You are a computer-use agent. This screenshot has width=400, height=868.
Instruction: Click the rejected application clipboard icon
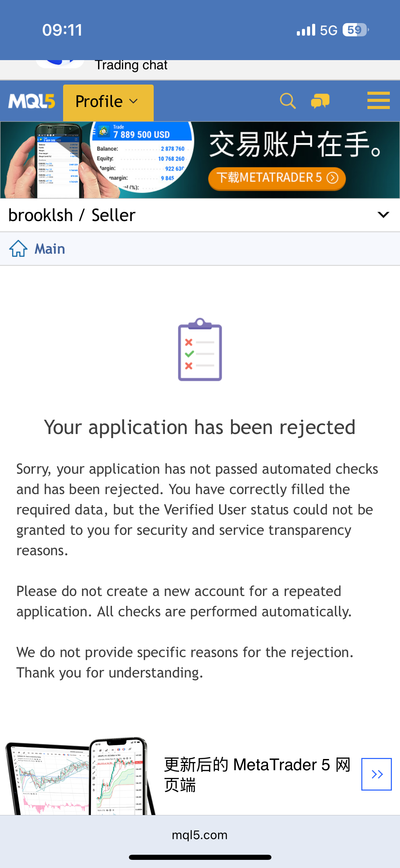(x=200, y=349)
